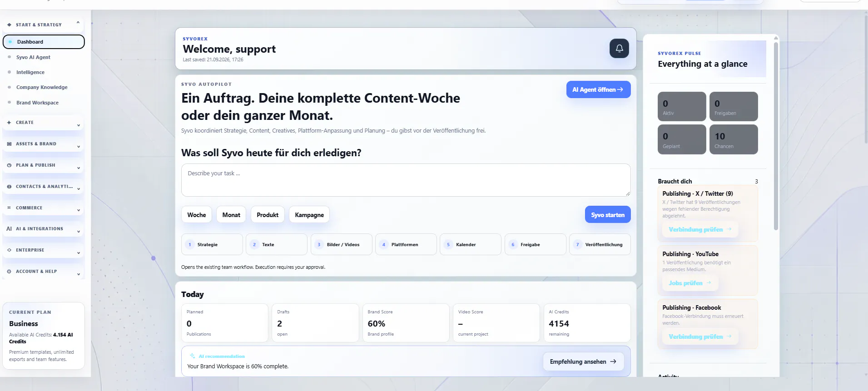Click the Pulse panel scrollbar
This screenshot has height=391, width=868.
(776, 136)
